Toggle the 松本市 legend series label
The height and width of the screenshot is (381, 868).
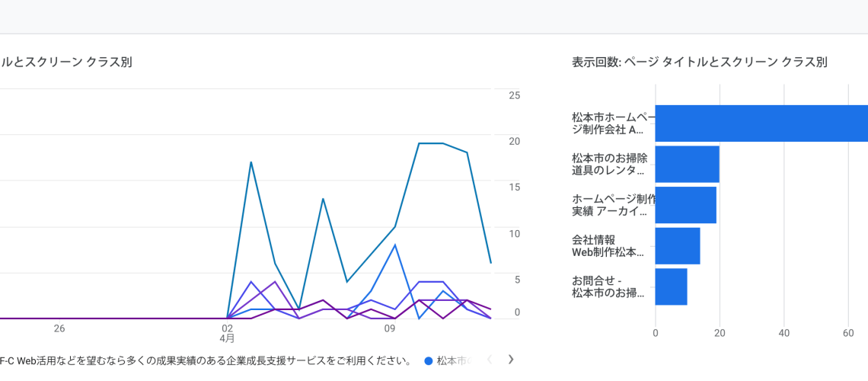[452, 360]
